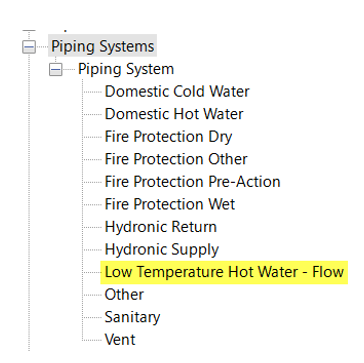This screenshot has width=364, height=363.
Task: Click the minus box beside Piping System
Action: 56,70
